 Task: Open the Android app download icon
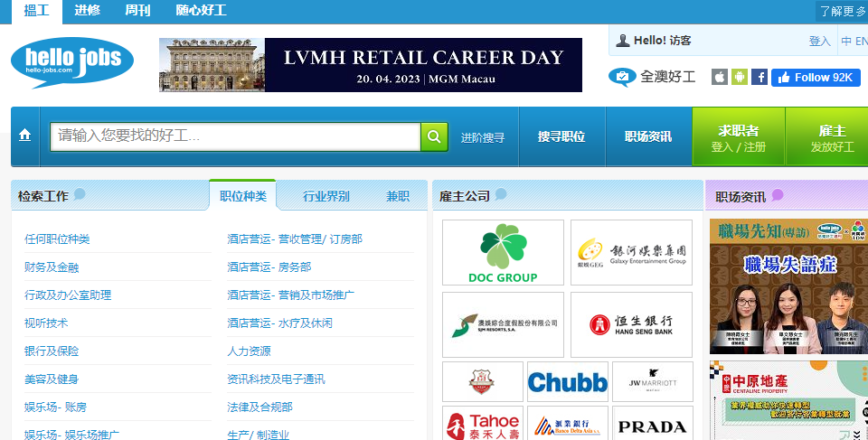click(x=739, y=77)
